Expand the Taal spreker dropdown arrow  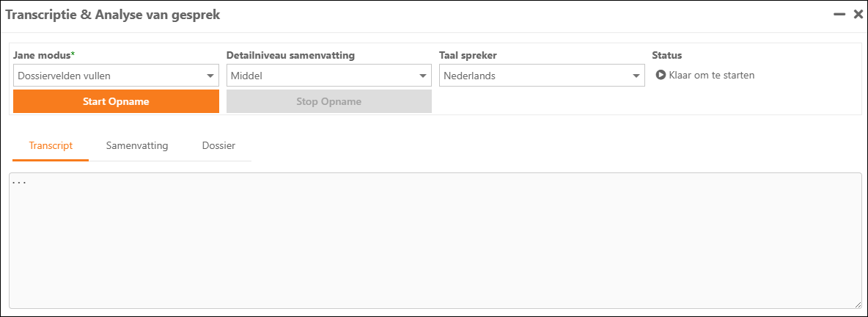tap(636, 76)
